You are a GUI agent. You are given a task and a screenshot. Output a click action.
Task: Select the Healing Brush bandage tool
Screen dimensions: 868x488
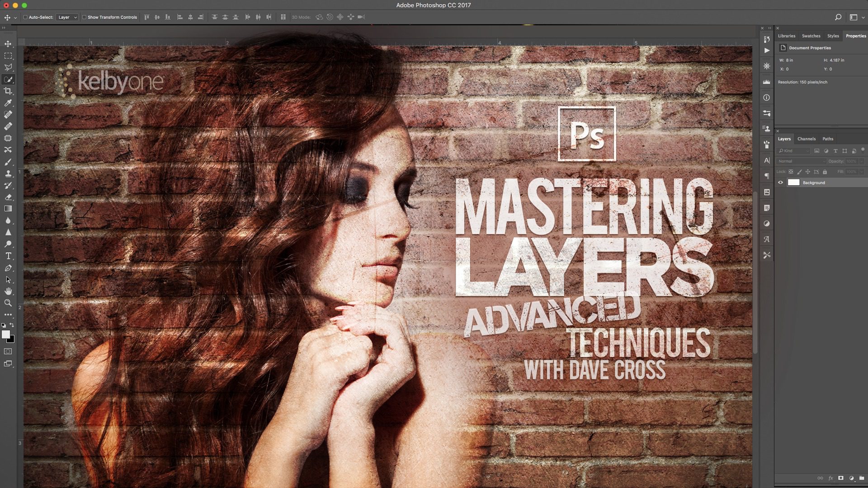[8, 127]
